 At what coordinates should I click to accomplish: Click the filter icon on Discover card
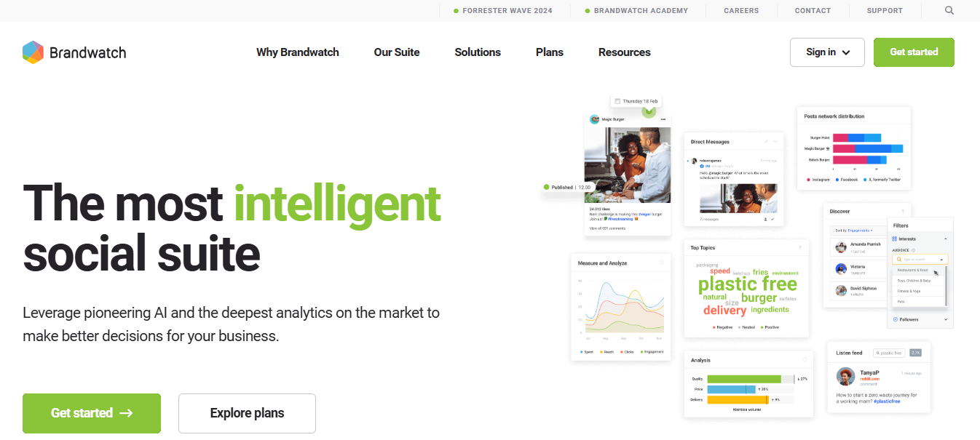pyautogui.click(x=903, y=212)
